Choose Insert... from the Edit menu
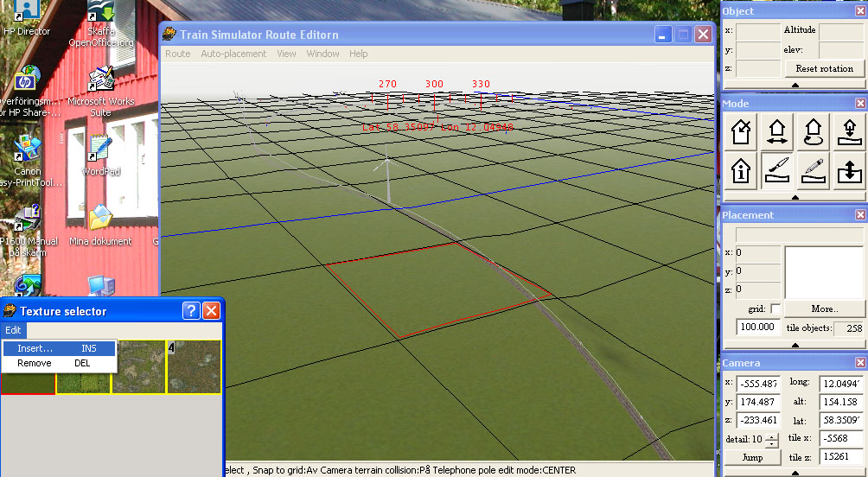Viewport: 868px width, 477px height. [x=60, y=348]
